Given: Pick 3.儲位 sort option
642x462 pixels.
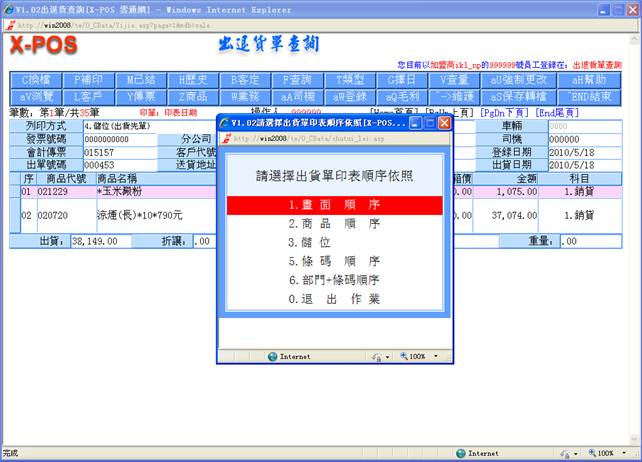Looking at the screenshot, I should pyautogui.click(x=329, y=242).
